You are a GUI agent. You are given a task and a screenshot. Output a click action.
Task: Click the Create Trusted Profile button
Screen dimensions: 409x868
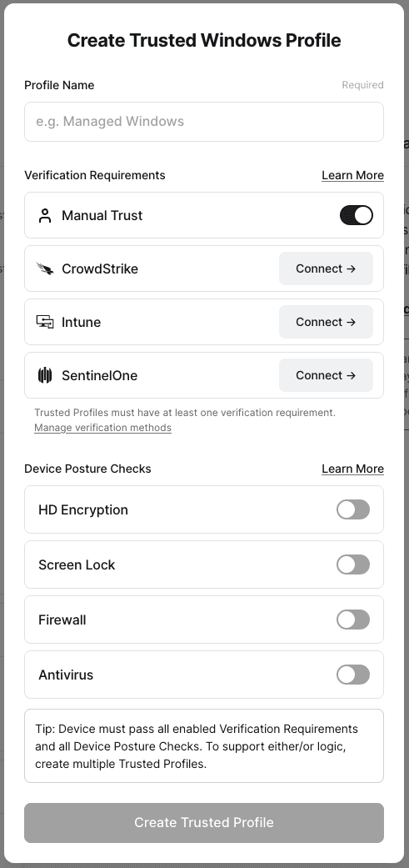[x=204, y=823]
